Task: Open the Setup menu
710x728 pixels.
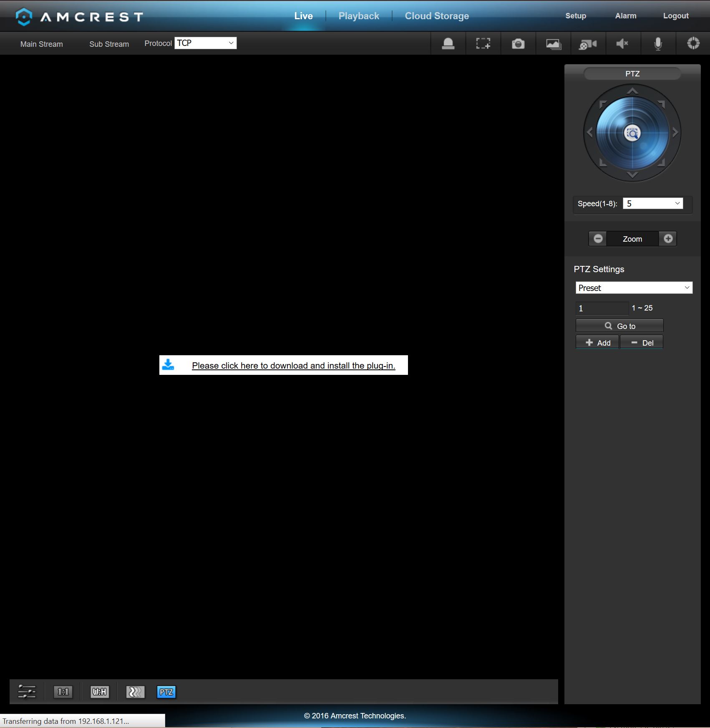Action: [576, 16]
